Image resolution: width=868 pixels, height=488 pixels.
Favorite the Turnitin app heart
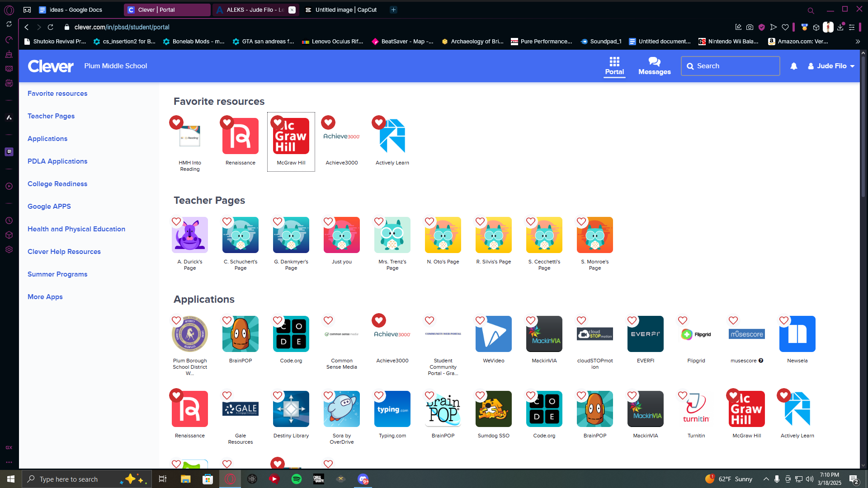(683, 395)
